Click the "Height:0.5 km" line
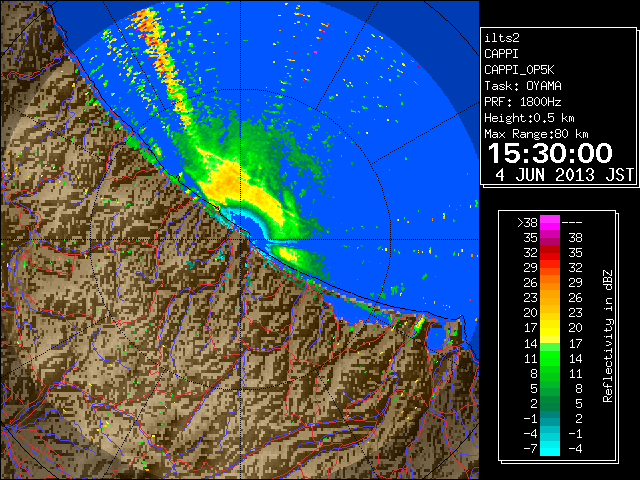Viewport: 640px width, 480px height. [529, 118]
